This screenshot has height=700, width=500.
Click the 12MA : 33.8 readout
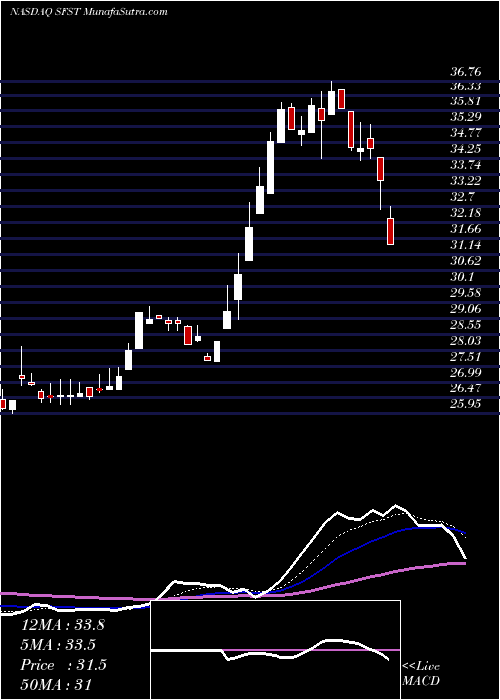click(62, 625)
